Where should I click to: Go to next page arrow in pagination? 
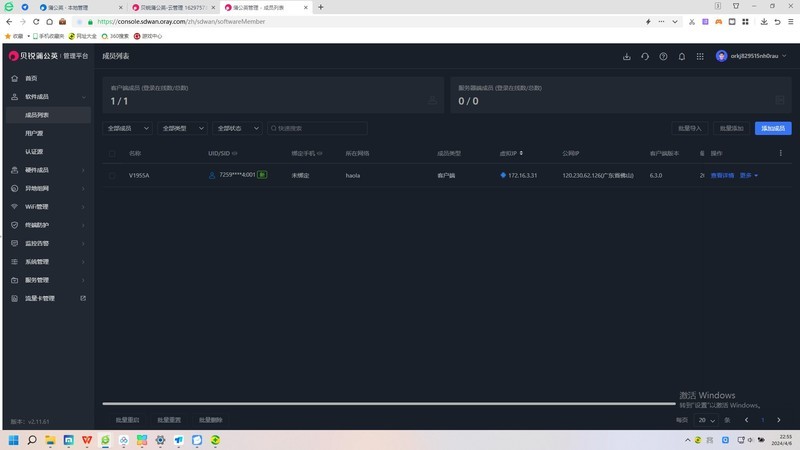coord(779,420)
